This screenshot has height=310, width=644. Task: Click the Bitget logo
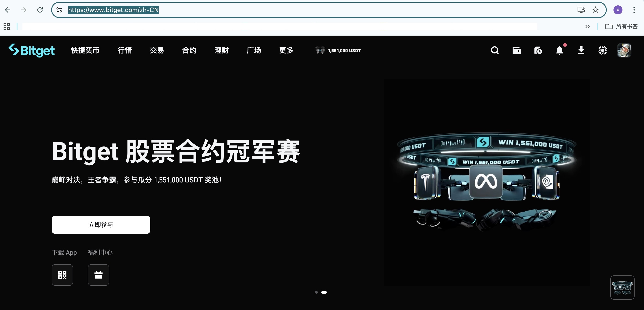tap(31, 50)
